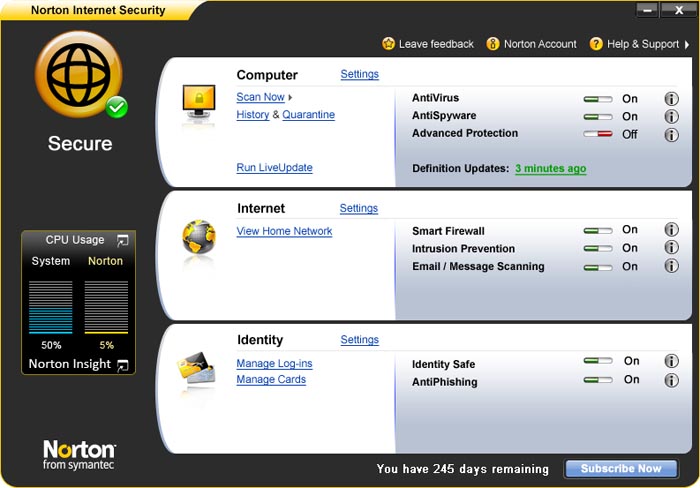Image resolution: width=700 pixels, height=488 pixels.
Task: Click the Smart Firewall info icon
Action: point(671,230)
